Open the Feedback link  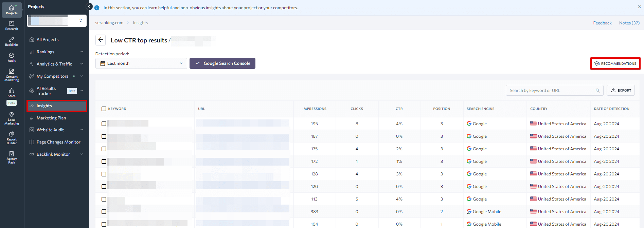click(602, 23)
